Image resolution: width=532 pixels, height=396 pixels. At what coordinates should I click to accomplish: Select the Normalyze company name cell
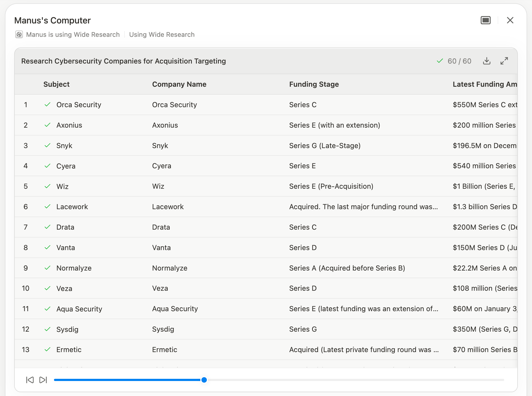point(170,268)
